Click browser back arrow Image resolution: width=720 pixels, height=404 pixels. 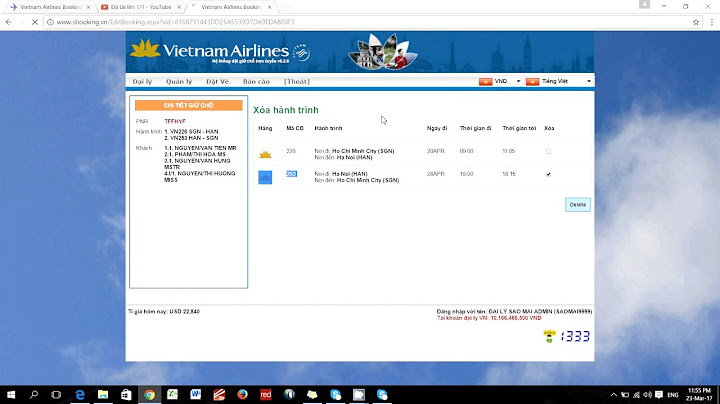point(9,22)
